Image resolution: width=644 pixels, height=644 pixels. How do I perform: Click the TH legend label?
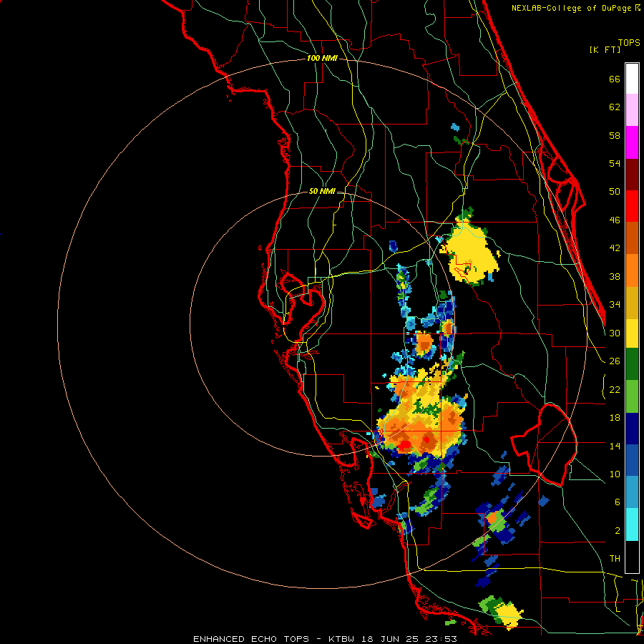(x=615, y=559)
